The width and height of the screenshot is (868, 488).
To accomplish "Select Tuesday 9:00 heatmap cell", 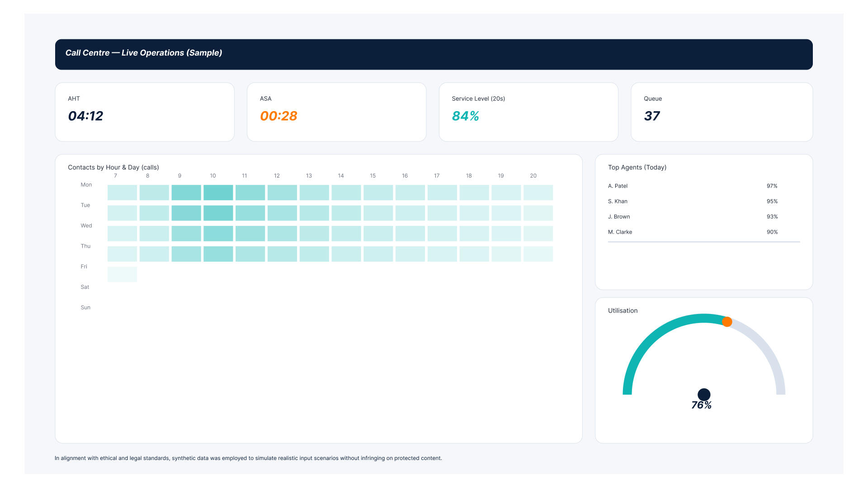I will pyautogui.click(x=186, y=213).
